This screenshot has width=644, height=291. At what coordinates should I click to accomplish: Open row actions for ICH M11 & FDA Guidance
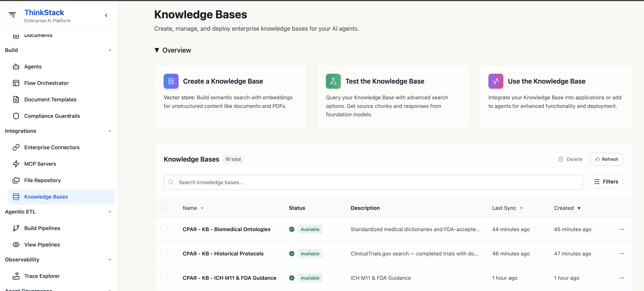coord(622,278)
